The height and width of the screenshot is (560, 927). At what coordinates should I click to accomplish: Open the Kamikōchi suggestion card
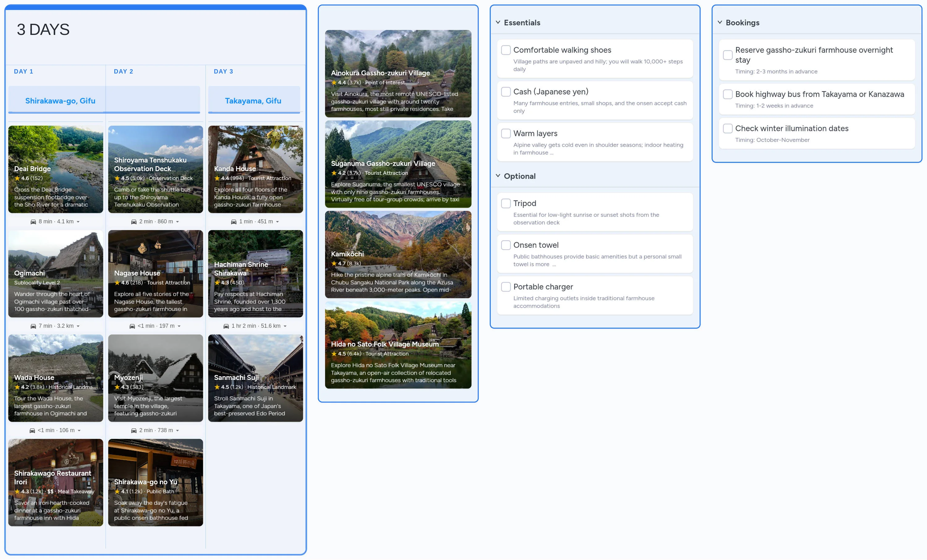click(x=398, y=255)
